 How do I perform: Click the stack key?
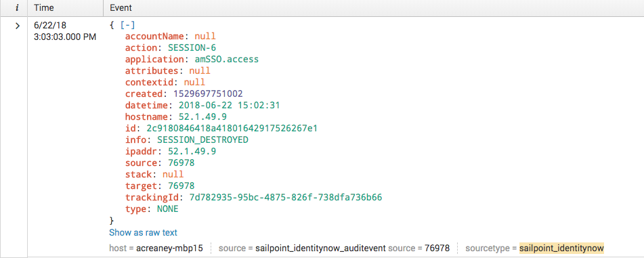tap(138, 175)
